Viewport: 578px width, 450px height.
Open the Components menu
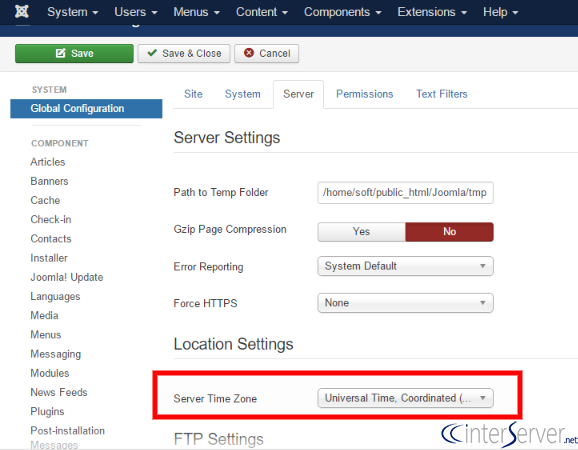pos(342,12)
